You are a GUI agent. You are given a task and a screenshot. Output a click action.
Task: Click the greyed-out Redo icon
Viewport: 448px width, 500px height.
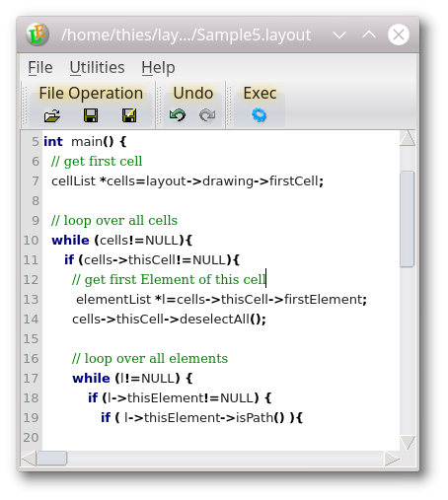click(207, 115)
